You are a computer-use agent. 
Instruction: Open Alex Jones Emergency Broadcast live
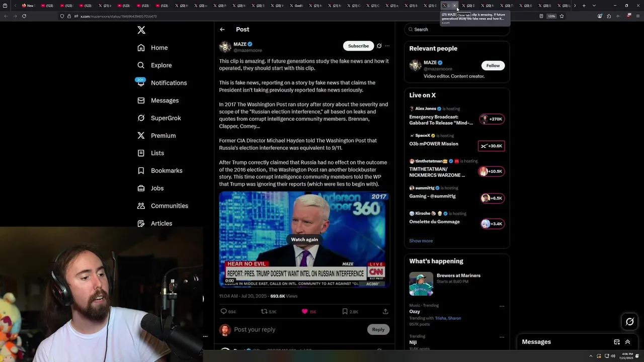(457, 116)
